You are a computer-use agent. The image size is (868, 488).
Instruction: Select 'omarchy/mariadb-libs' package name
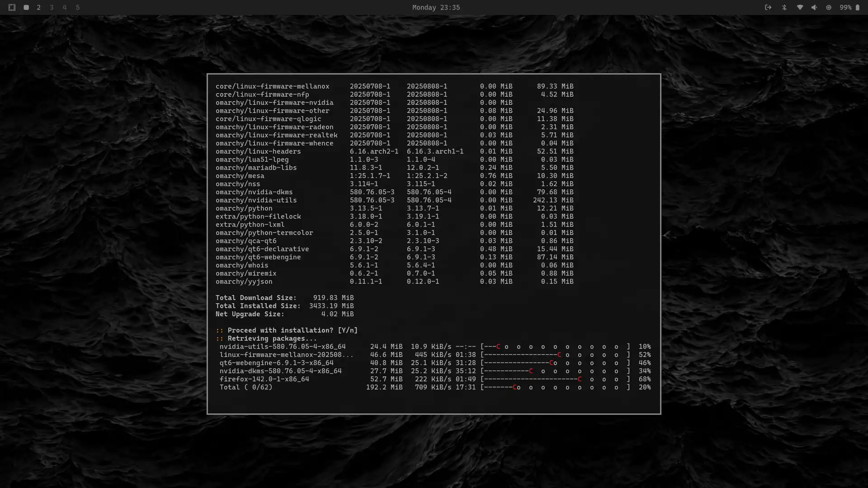(x=256, y=168)
